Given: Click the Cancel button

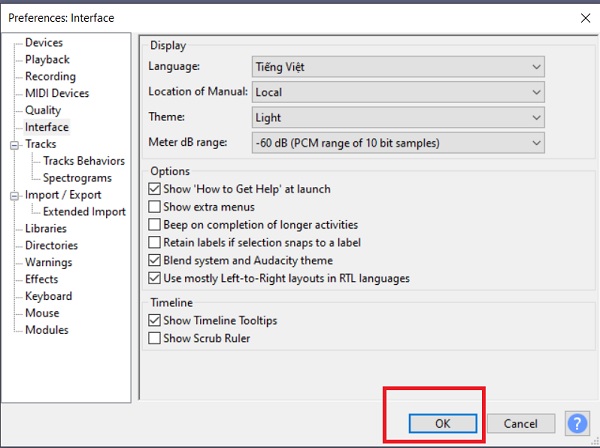Looking at the screenshot, I should (x=520, y=424).
